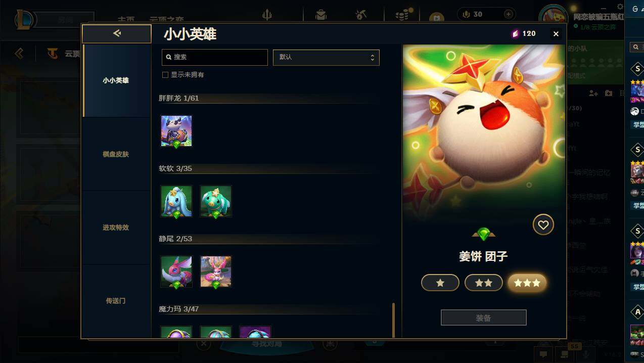
Task: Switch to the 传送门 tab
Action: [x=116, y=301]
